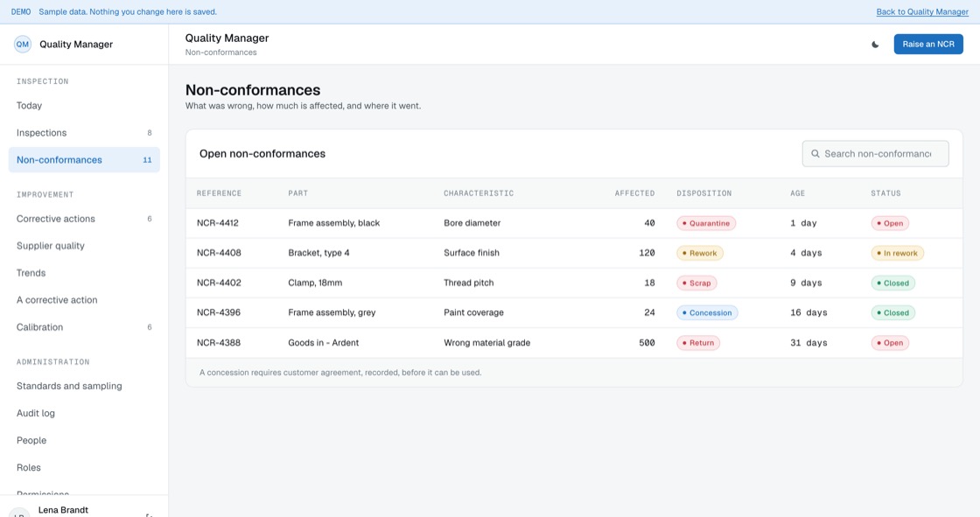The width and height of the screenshot is (980, 517).
Task: Select the 'Frame assembly, grey' part cell
Action: click(332, 312)
